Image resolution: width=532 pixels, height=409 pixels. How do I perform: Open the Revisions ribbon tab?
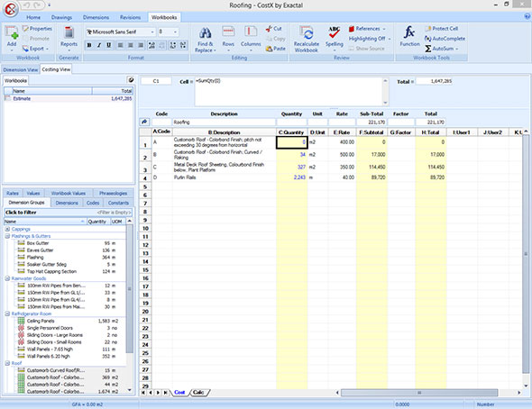(x=130, y=17)
